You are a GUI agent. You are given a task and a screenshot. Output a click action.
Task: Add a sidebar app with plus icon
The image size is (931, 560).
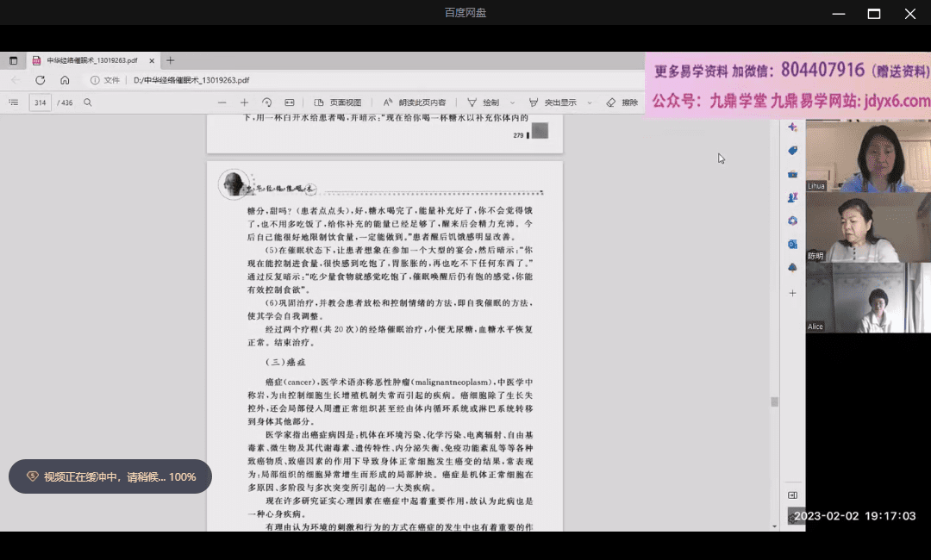(792, 293)
